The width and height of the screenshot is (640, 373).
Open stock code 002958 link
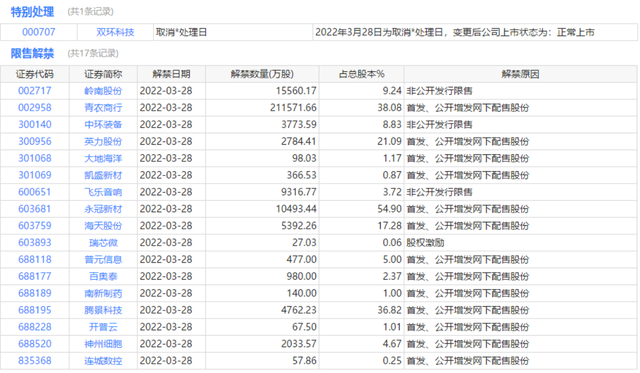click(35, 108)
